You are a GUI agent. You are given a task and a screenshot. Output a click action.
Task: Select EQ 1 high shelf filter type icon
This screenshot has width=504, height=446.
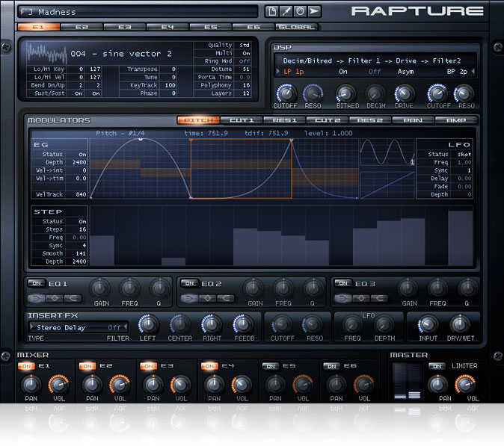pos(73,298)
